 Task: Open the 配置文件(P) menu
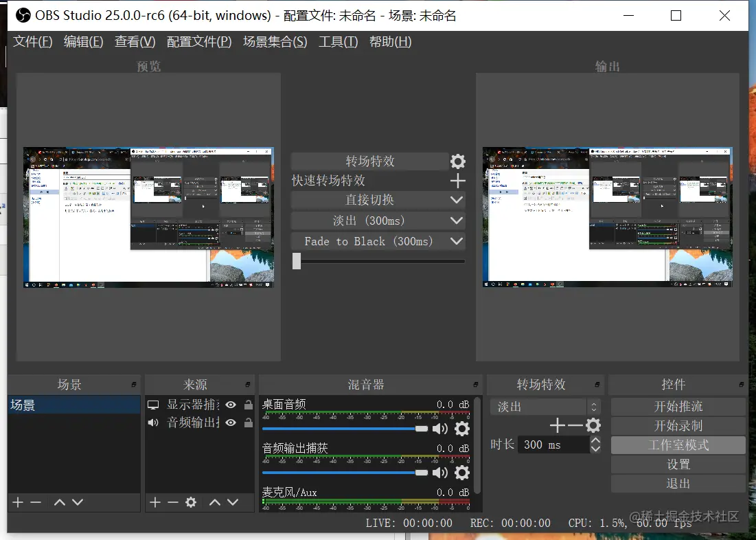[x=199, y=41]
